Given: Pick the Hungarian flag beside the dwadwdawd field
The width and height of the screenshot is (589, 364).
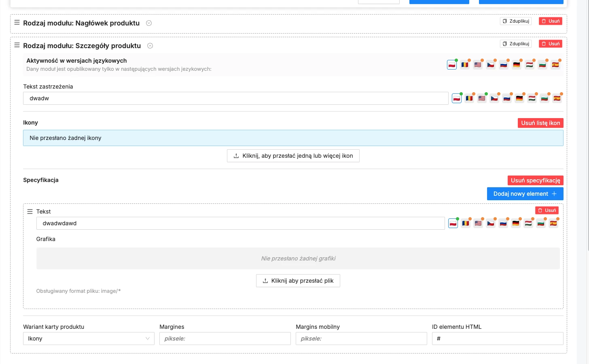Looking at the screenshot, I should [x=528, y=223].
